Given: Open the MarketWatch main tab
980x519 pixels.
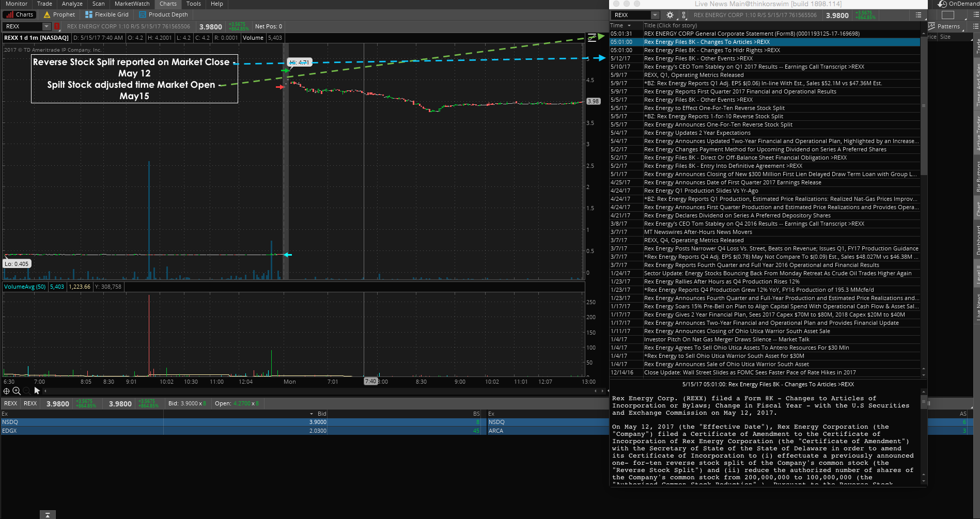Looking at the screenshot, I should point(132,4).
